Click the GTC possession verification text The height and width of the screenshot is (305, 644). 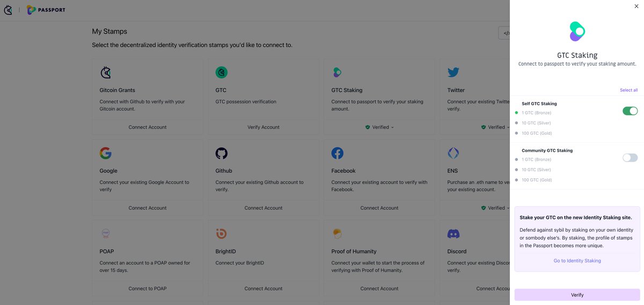[x=246, y=101]
